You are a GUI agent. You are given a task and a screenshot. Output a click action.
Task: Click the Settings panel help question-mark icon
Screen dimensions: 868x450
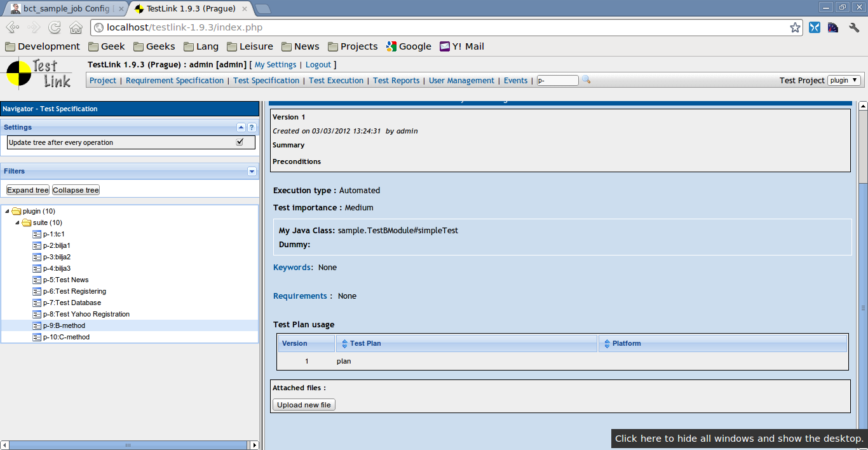point(252,127)
